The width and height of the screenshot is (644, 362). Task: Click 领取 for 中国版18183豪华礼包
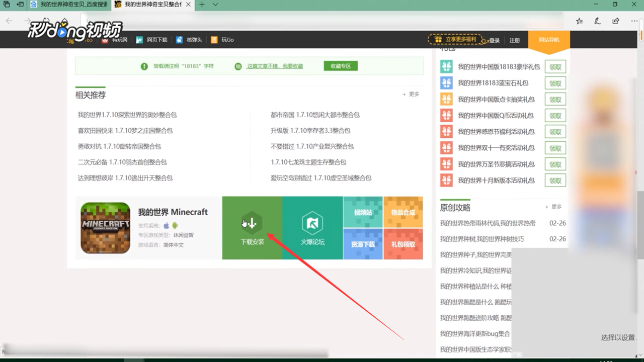tap(555, 67)
